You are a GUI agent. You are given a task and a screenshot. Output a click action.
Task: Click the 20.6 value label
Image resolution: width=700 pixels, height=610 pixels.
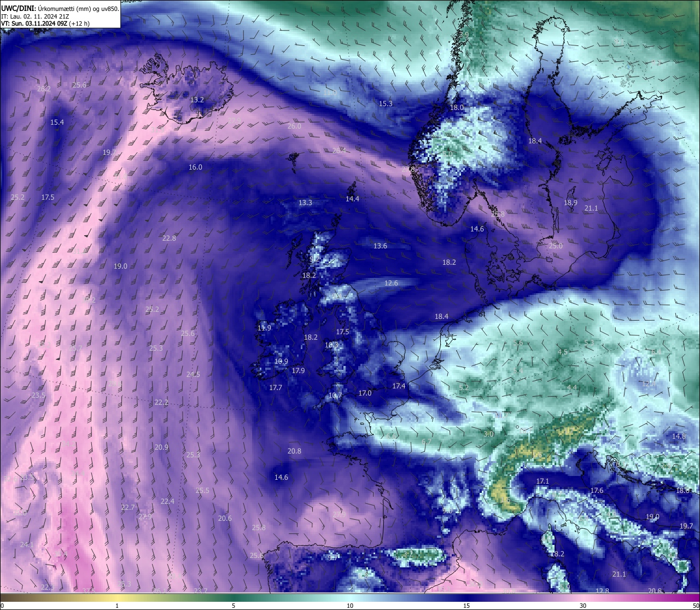[225, 519]
